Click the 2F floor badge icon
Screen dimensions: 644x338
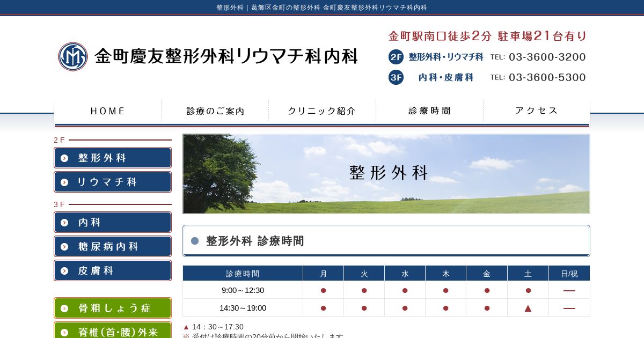pyautogui.click(x=396, y=57)
